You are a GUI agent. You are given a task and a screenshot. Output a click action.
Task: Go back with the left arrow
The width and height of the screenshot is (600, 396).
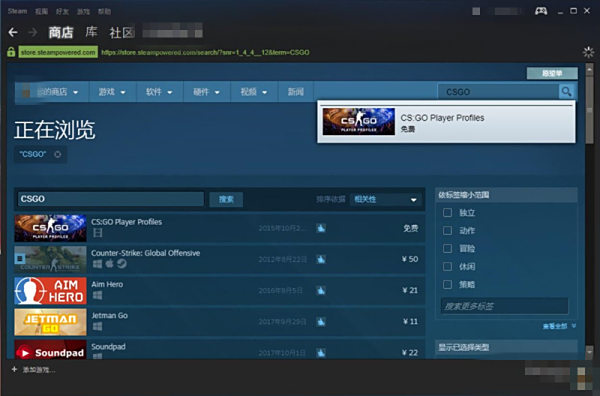pos(13,33)
